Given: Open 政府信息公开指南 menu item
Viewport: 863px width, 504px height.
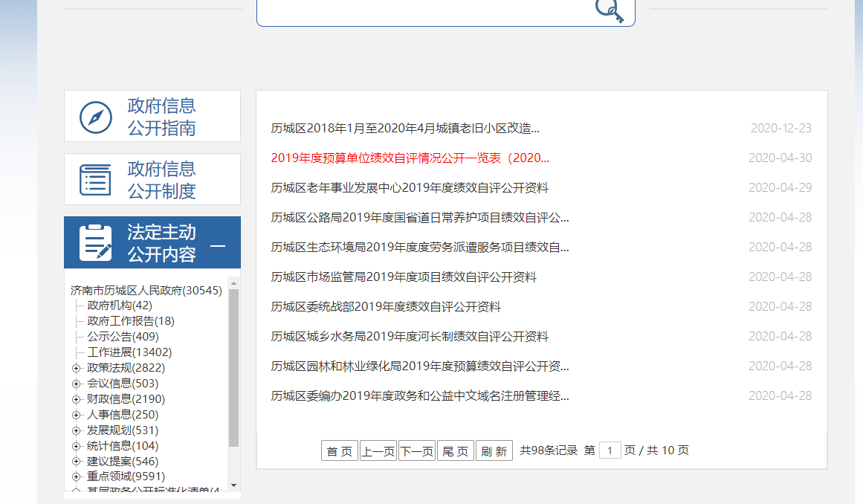Looking at the screenshot, I should pyautogui.click(x=152, y=116).
